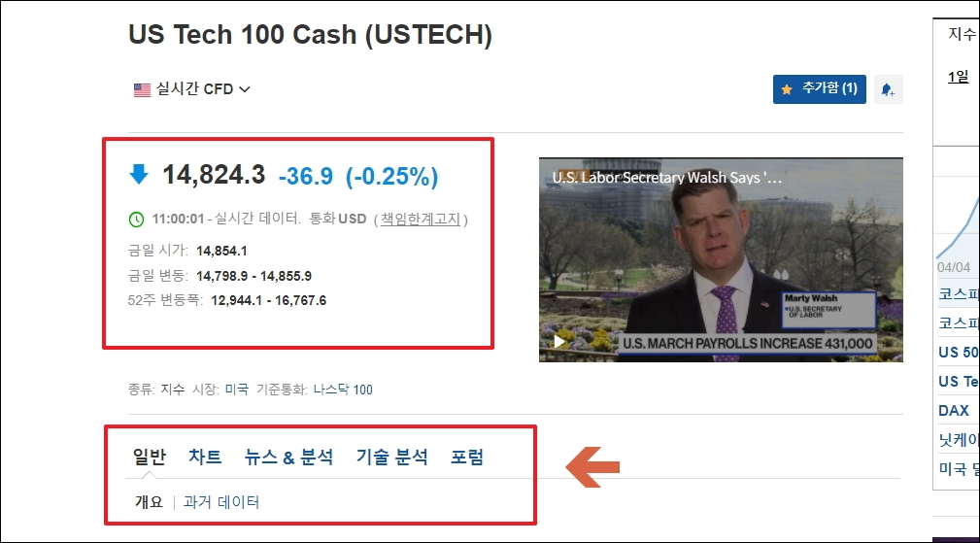Click the 미국 market link
This screenshot has height=543, width=980.
tap(237, 390)
